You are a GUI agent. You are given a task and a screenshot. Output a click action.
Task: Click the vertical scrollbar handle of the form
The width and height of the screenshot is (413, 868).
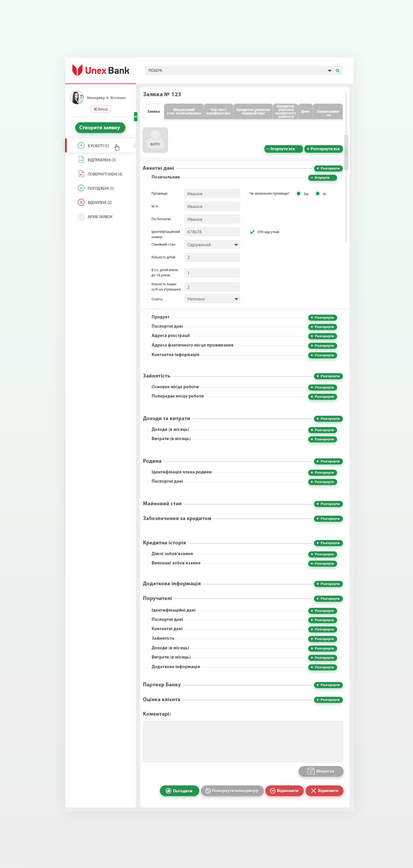coord(346,152)
